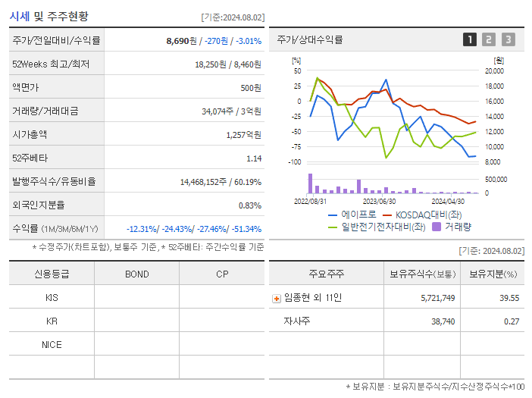Select the -3.01% return value

249,41
